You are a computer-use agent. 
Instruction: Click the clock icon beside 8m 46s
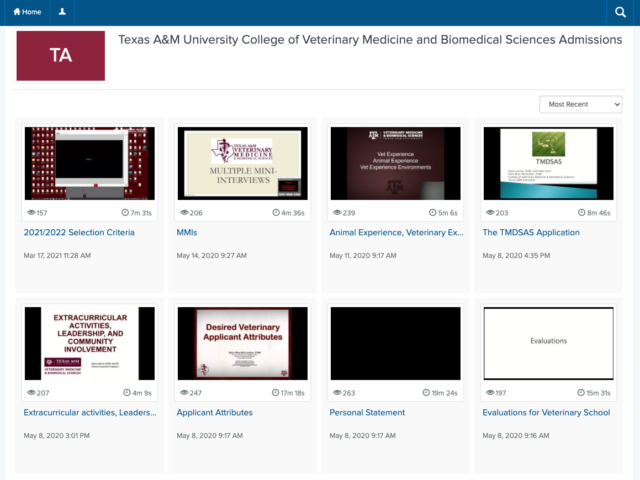click(x=582, y=212)
